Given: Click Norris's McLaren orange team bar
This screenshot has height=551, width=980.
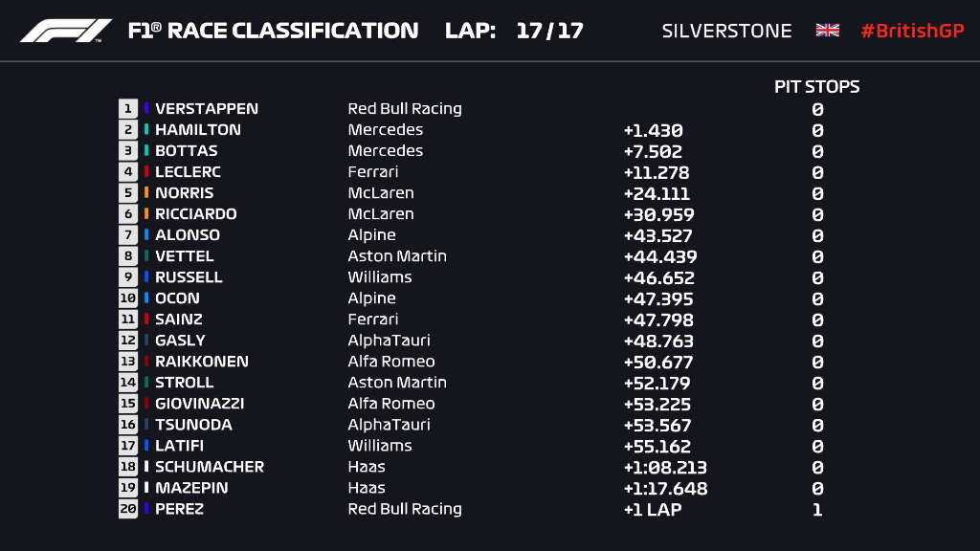Looking at the screenshot, I should 145,192.
